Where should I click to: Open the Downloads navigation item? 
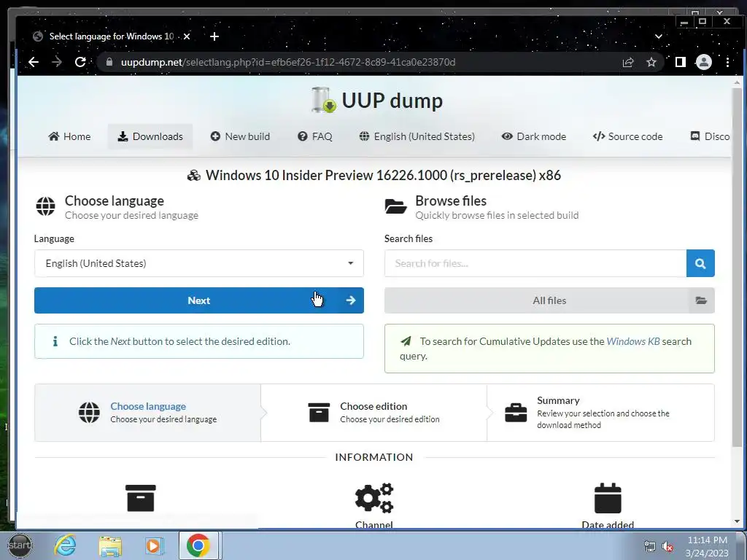coord(150,136)
